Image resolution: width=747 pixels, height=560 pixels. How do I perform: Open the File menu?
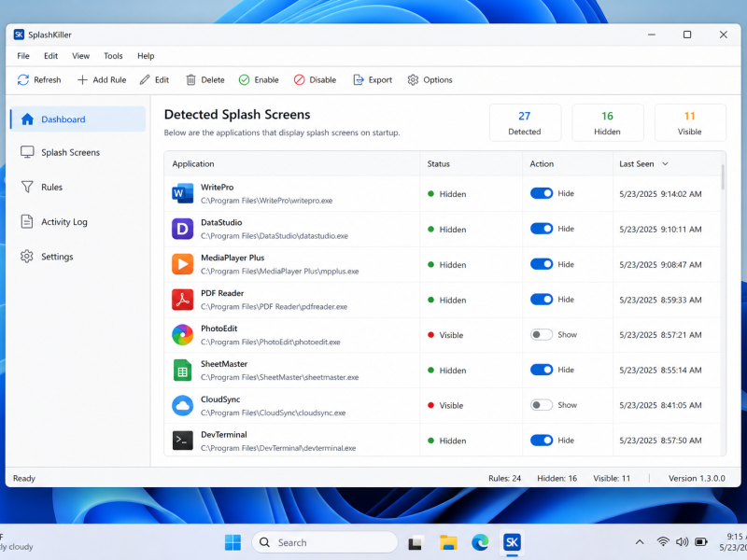(x=23, y=56)
